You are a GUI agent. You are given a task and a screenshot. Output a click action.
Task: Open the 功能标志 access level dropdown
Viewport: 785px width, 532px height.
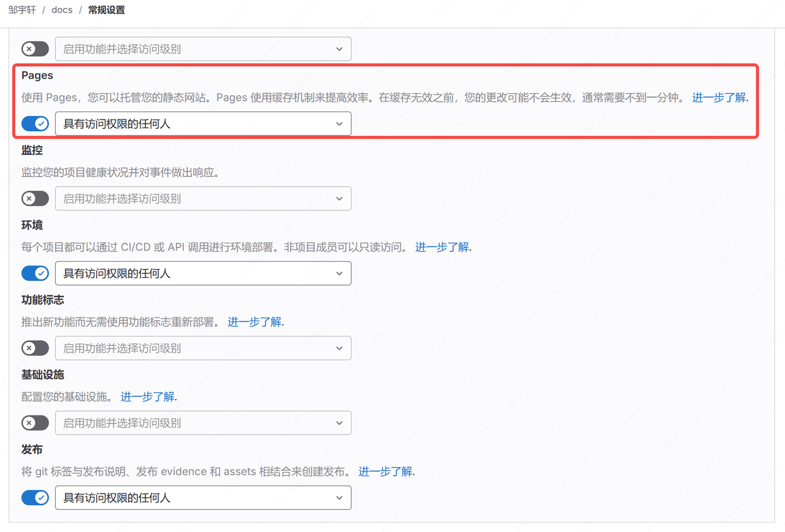(x=203, y=348)
